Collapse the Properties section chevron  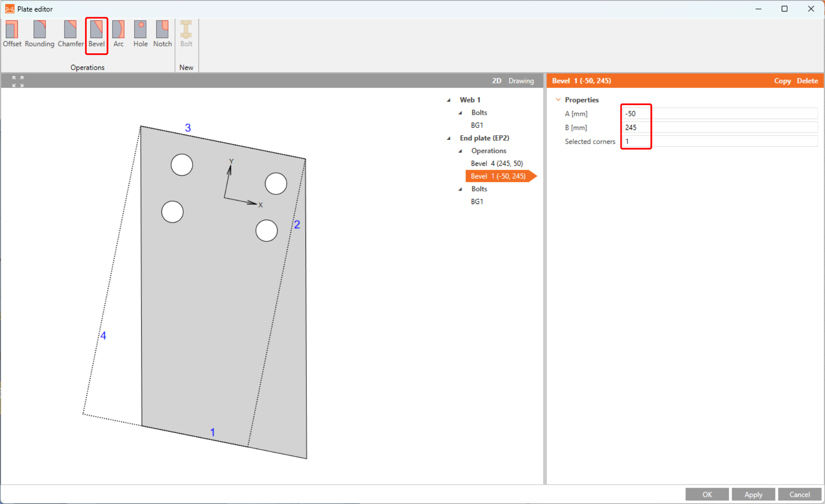tap(558, 100)
